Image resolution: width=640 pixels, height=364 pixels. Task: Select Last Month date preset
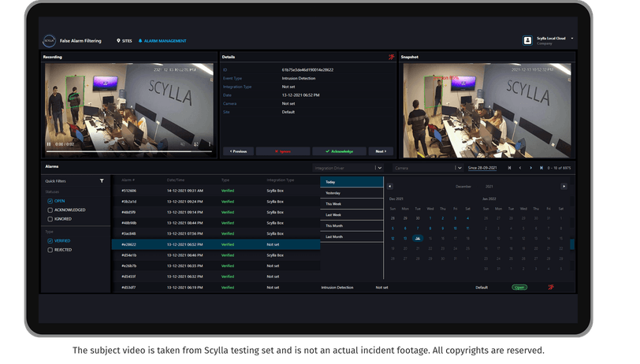pyautogui.click(x=352, y=236)
